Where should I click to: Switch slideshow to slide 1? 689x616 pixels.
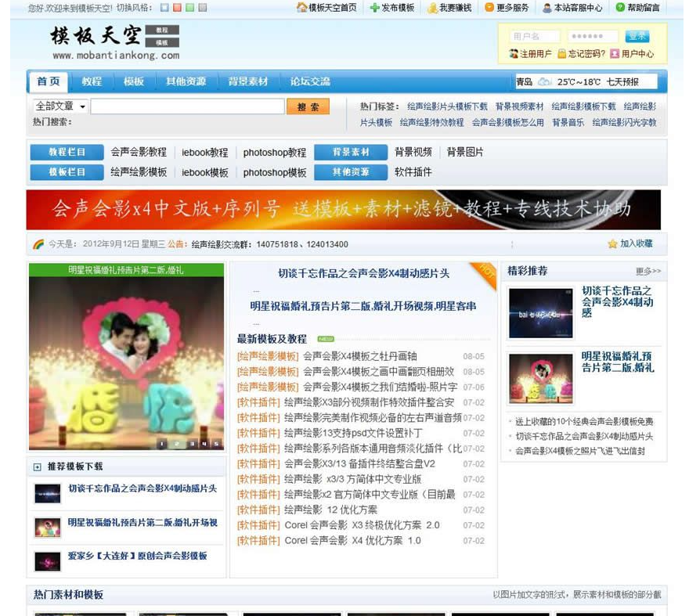coord(162,444)
